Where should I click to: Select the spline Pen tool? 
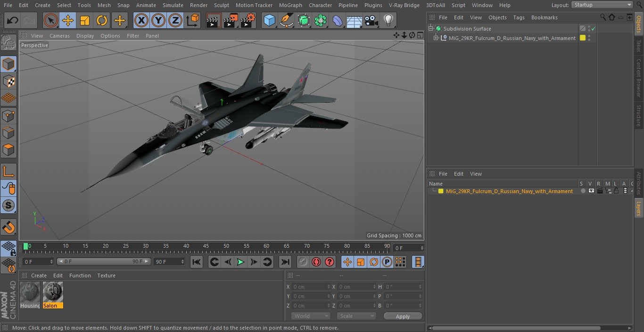point(287,20)
